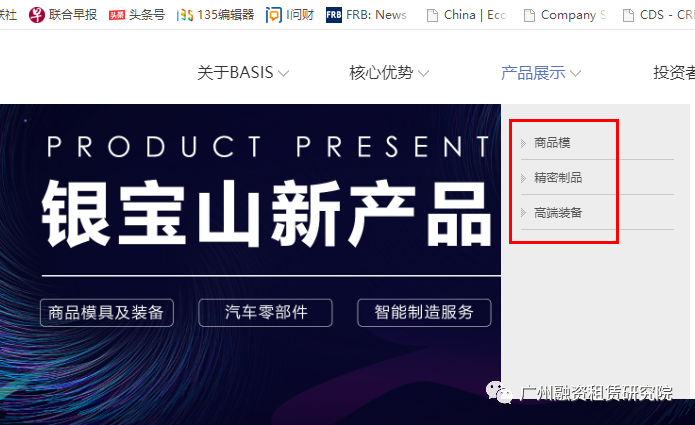
Task: Open the CDS - CR bookmark page icon
Action: click(628, 16)
